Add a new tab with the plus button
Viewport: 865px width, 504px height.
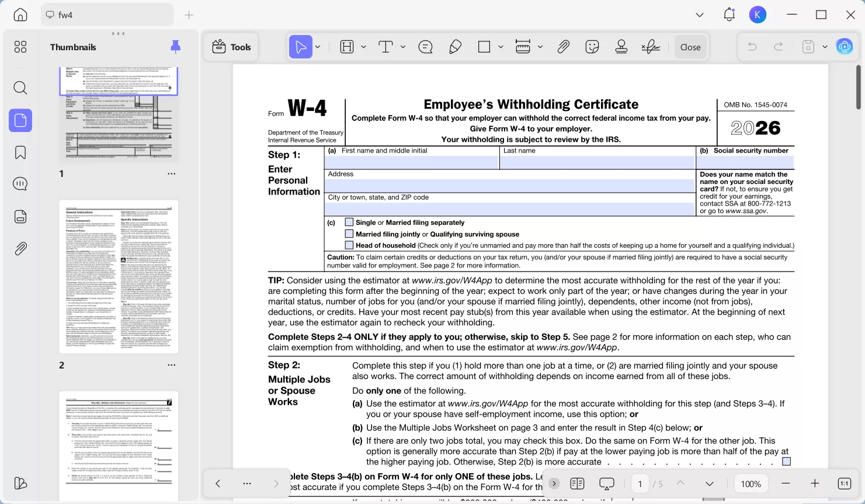189,15
